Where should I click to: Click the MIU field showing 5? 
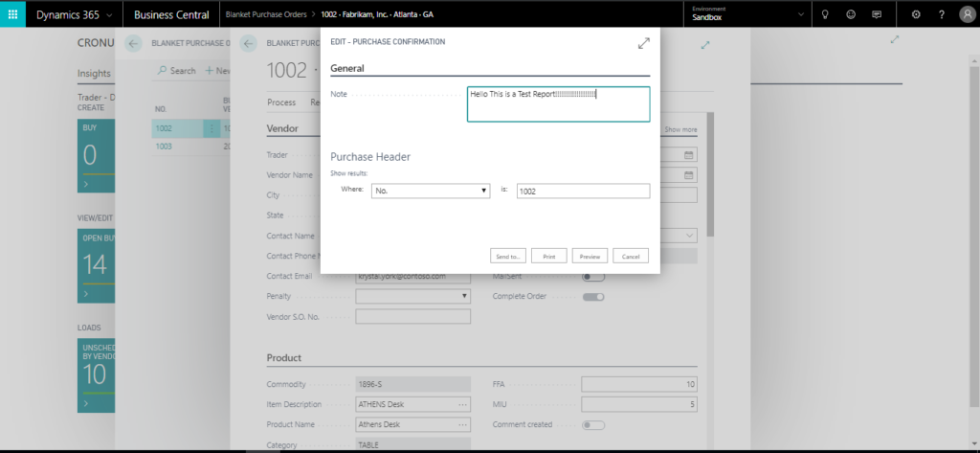coord(638,404)
